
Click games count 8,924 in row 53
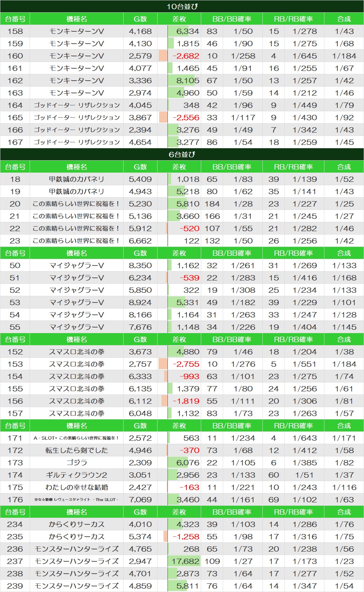click(x=140, y=302)
